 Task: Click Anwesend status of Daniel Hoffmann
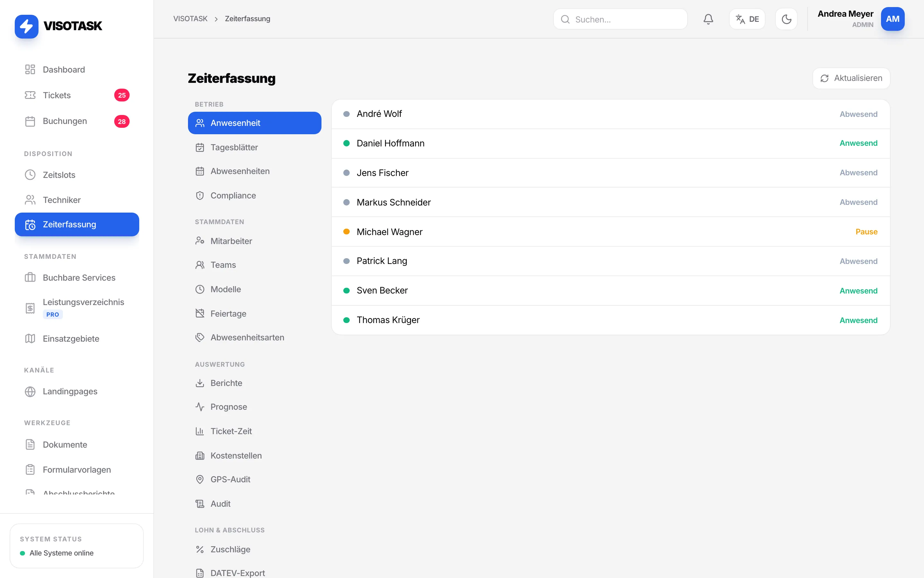(x=858, y=143)
